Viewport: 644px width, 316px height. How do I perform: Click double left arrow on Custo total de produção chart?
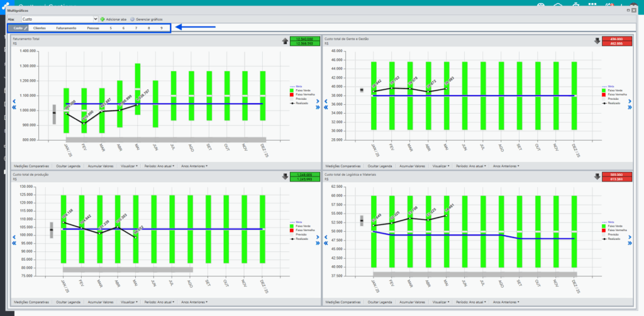click(14, 243)
